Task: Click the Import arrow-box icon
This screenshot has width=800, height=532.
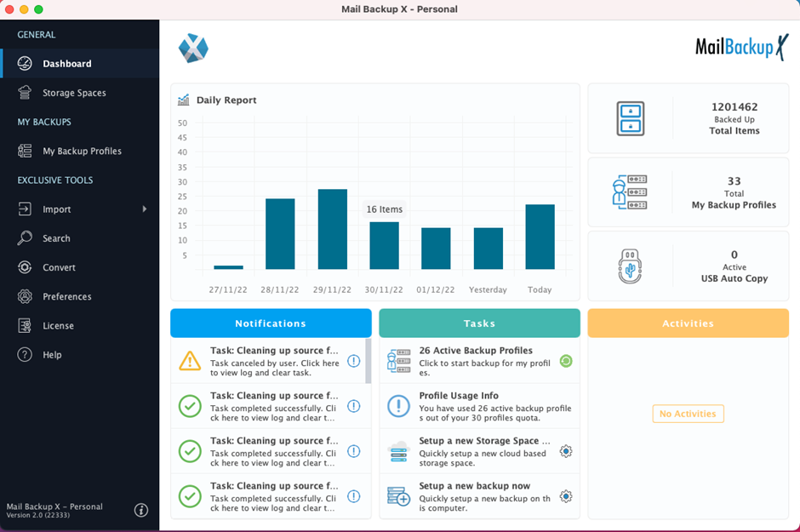Action: click(25, 209)
